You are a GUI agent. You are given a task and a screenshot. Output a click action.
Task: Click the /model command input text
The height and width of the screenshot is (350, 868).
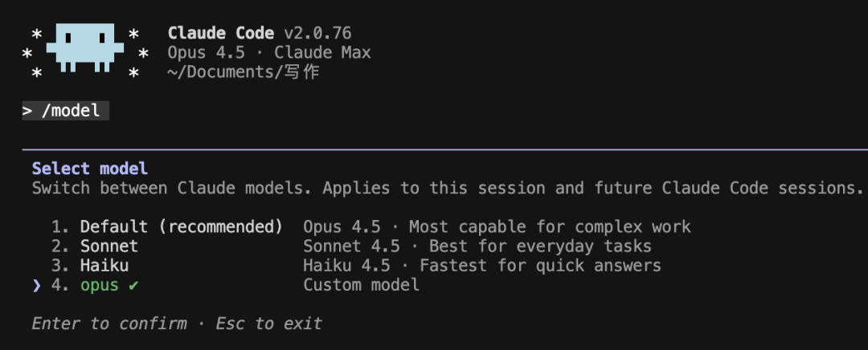tap(71, 111)
